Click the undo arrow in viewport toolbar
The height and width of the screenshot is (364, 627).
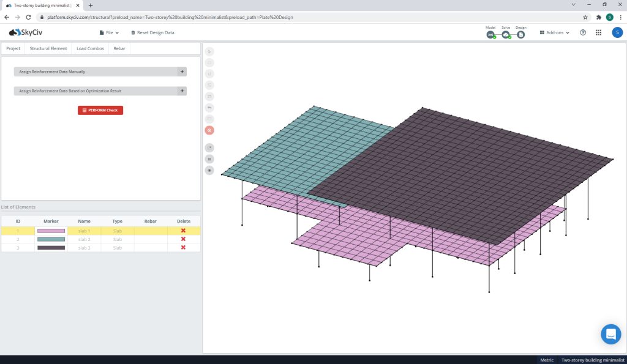(209, 108)
